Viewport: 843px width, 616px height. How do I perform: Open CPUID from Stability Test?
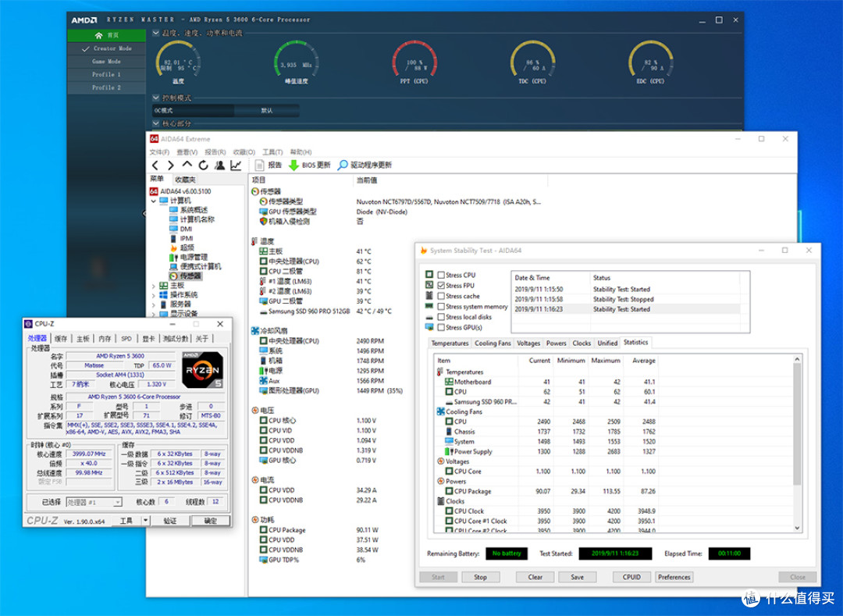631,577
